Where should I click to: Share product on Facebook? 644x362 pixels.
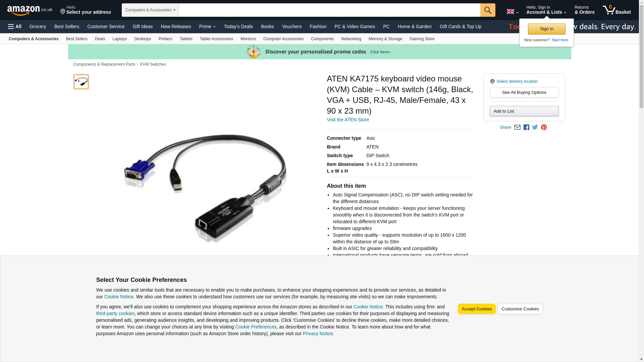point(526,127)
